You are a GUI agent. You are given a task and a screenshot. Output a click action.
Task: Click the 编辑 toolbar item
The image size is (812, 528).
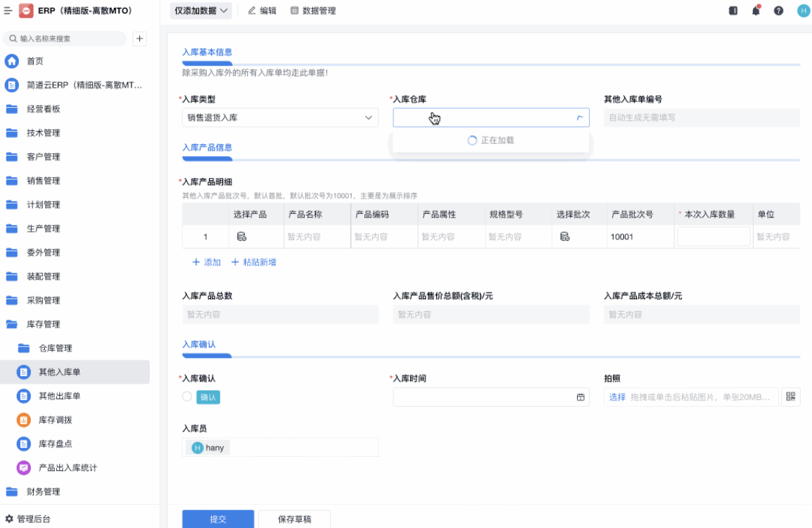[262, 11]
